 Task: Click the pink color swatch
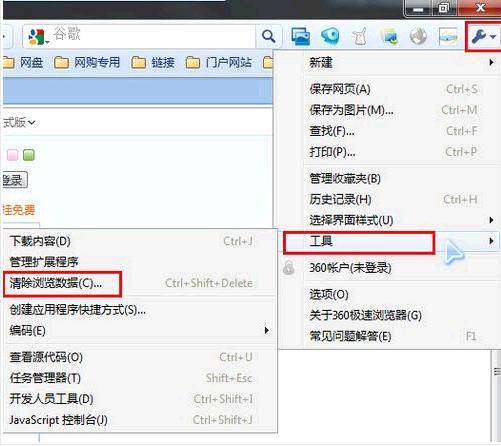pyautogui.click(x=13, y=155)
